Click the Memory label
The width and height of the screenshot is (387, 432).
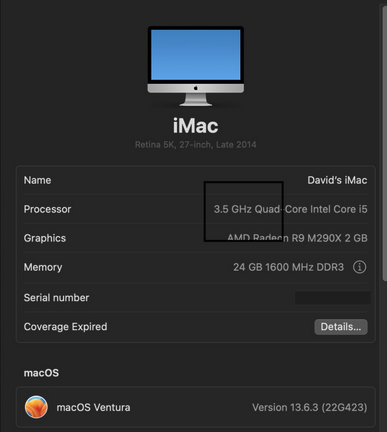pyautogui.click(x=43, y=267)
